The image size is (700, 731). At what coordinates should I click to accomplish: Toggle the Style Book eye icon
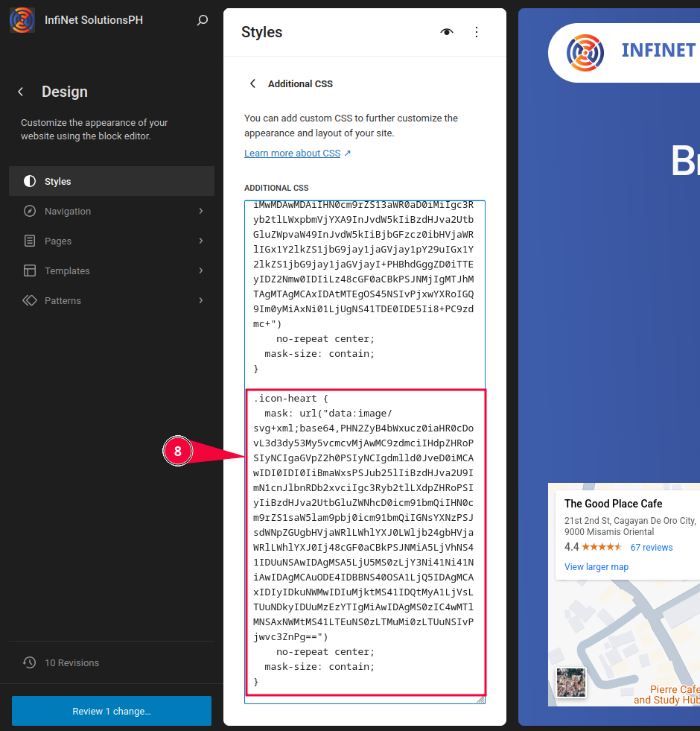coord(447,32)
